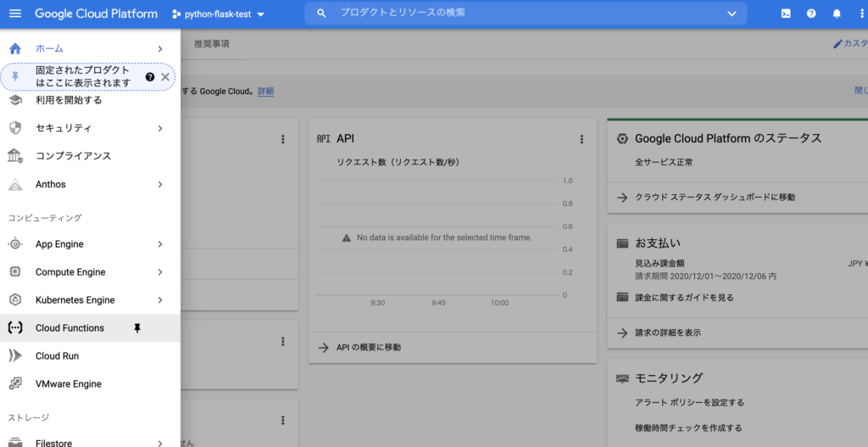Pin Cloud Functions to the menu
This screenshot has width=868, height=447.
(x=137, y=328)
